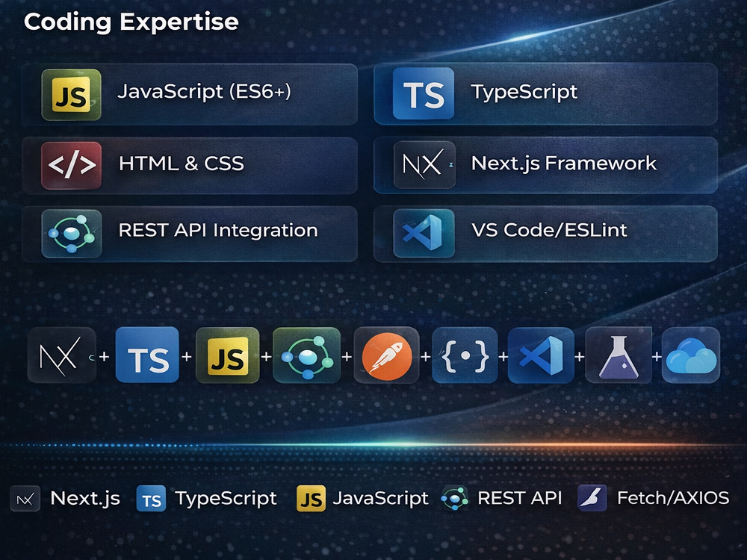The width and height of the screenshot is (747, 560).
Task: Click the Fetch/AXIOS feather icon in the legend
Action: click(592, 498)
